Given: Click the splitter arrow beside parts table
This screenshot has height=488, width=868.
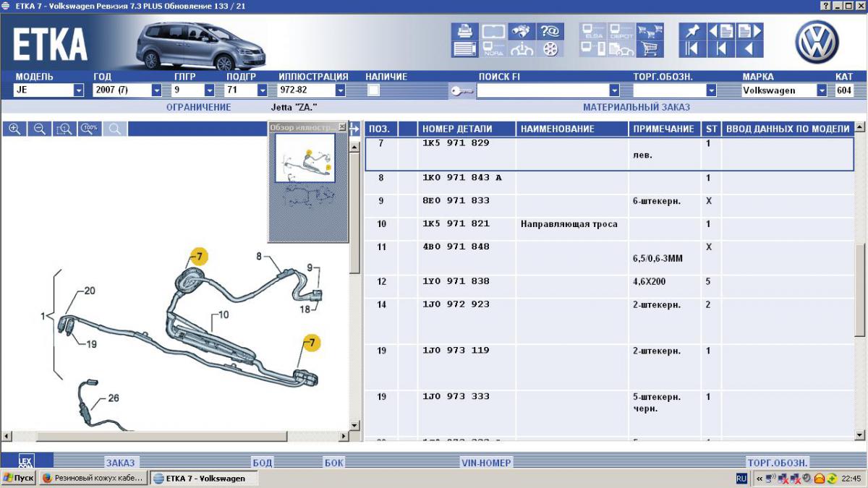Looking at the screenshot, I should 354,129.
